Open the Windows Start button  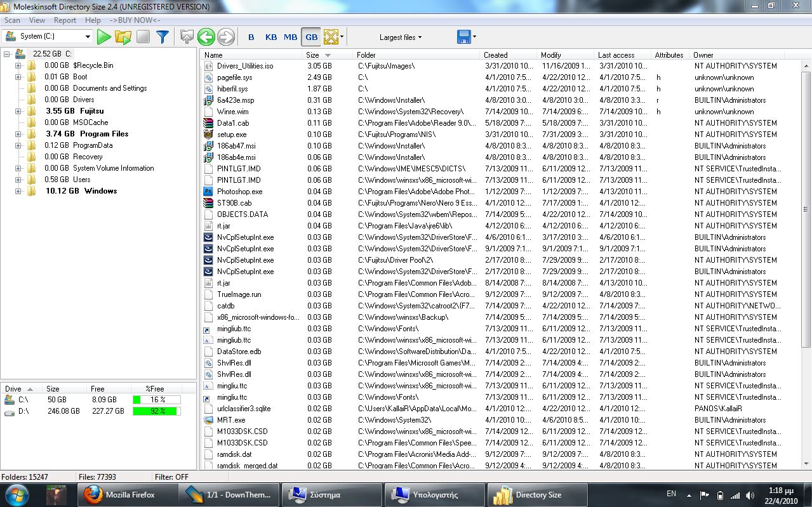coord(17,494)
